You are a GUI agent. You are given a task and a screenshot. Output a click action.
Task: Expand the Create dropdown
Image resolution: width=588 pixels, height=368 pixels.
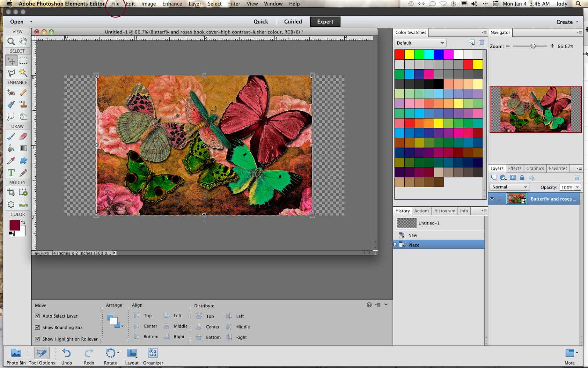567,22
